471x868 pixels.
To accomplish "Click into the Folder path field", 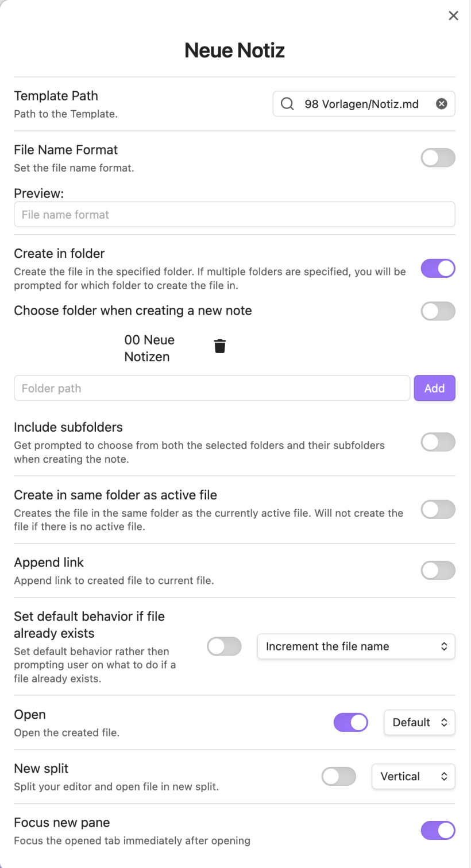I will click(212, 388).
